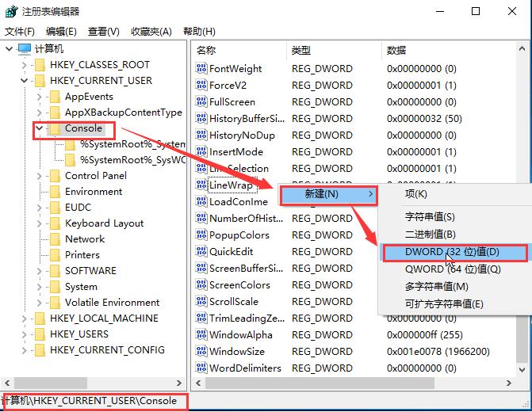
Task: Open the 收藏夹(A) menu
Action: point(151,32)
